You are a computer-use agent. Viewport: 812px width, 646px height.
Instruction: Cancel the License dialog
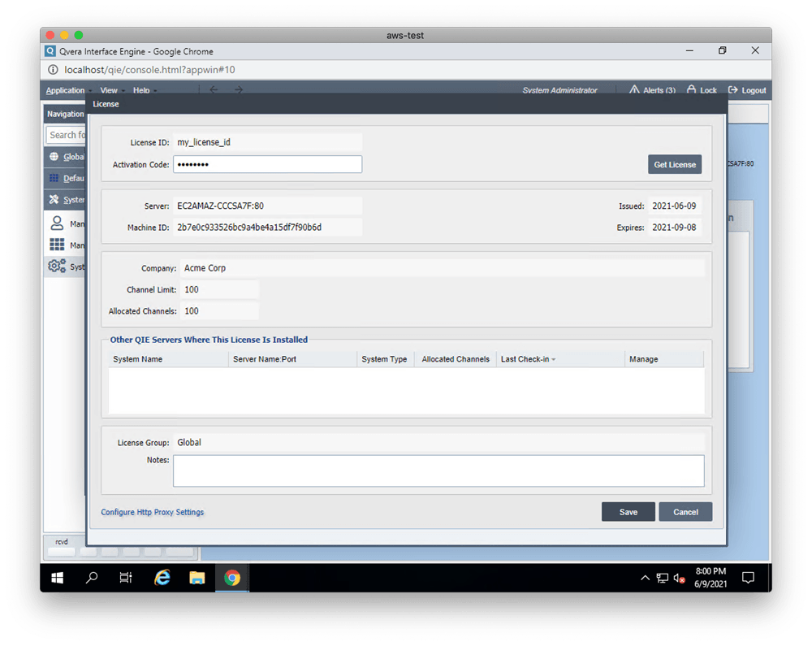(x=685, y=512)
